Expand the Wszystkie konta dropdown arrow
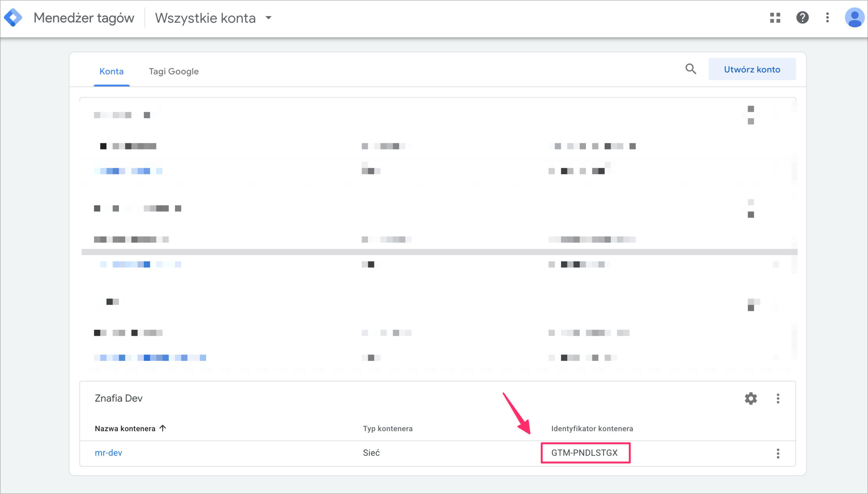The height and width of the screenshot is (494, 868). tap(269, 18)
